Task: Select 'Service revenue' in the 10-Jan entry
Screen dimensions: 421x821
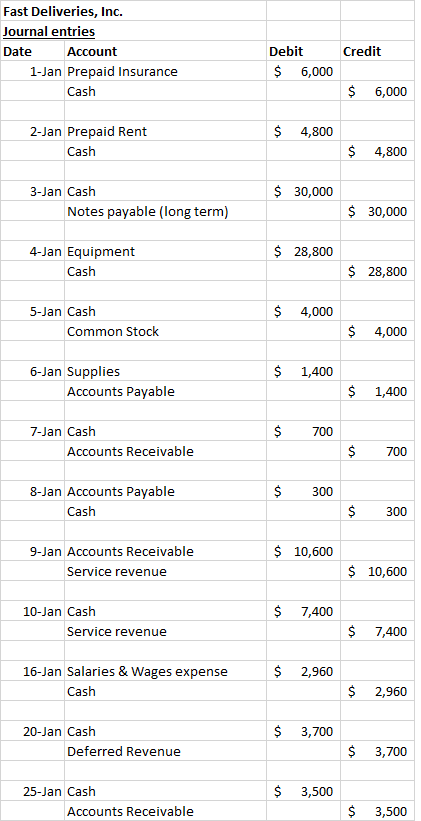Action: [165, 631]
